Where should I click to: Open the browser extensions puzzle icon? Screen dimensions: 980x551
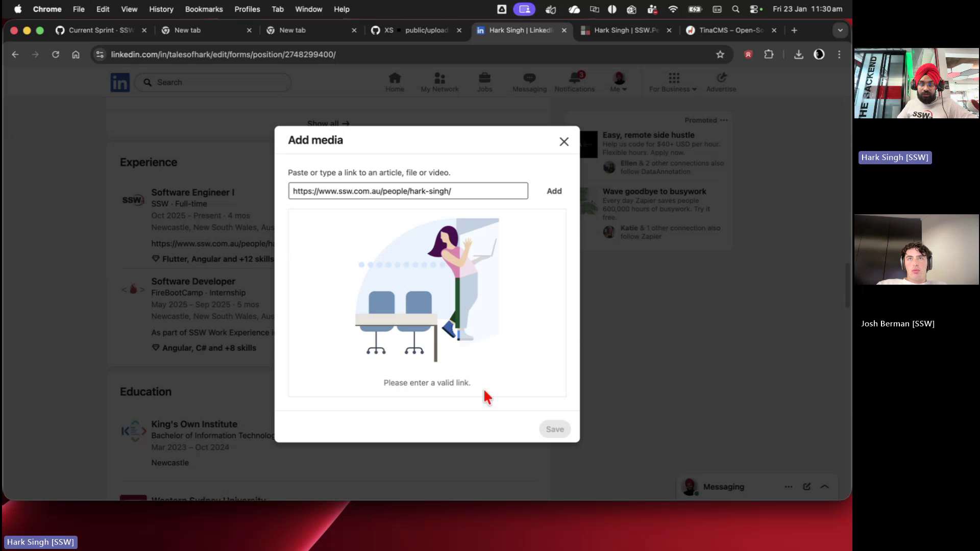coord(769,55)
